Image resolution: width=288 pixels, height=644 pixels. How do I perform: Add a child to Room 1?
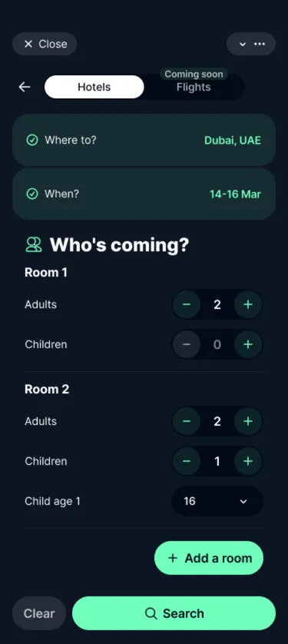pos(248,344)
